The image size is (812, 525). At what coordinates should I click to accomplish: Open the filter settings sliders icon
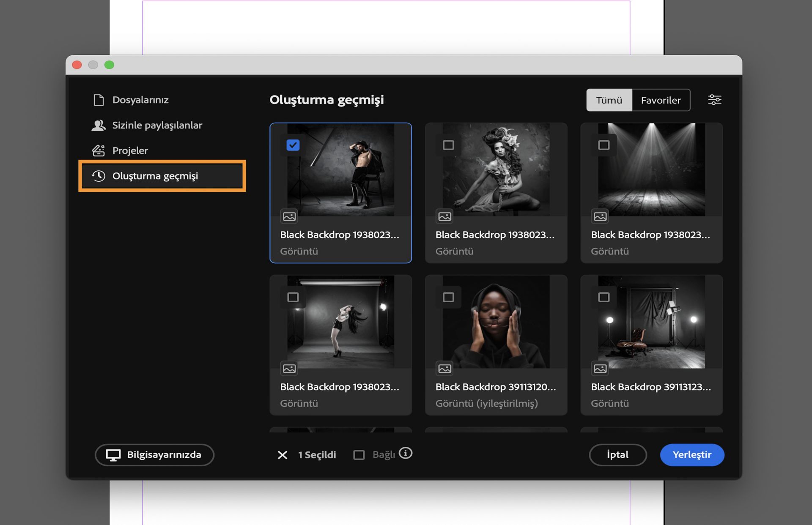coord(714,100)
